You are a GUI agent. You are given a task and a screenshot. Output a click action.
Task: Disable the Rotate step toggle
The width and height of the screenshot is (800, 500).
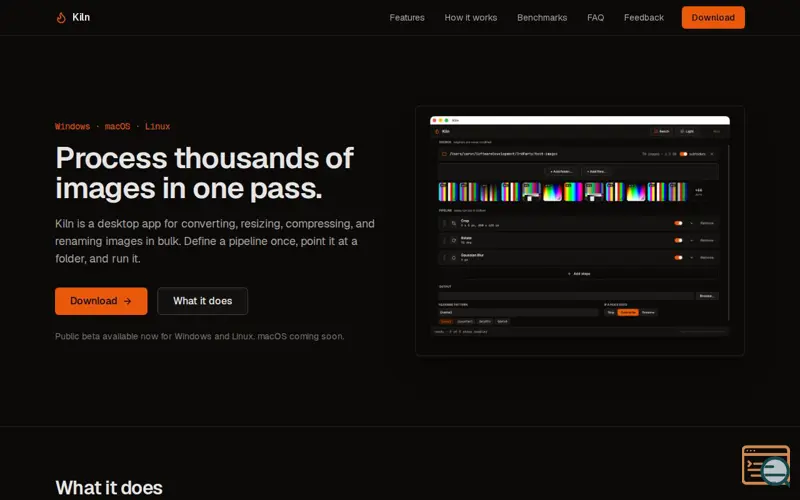click(678, 240)
